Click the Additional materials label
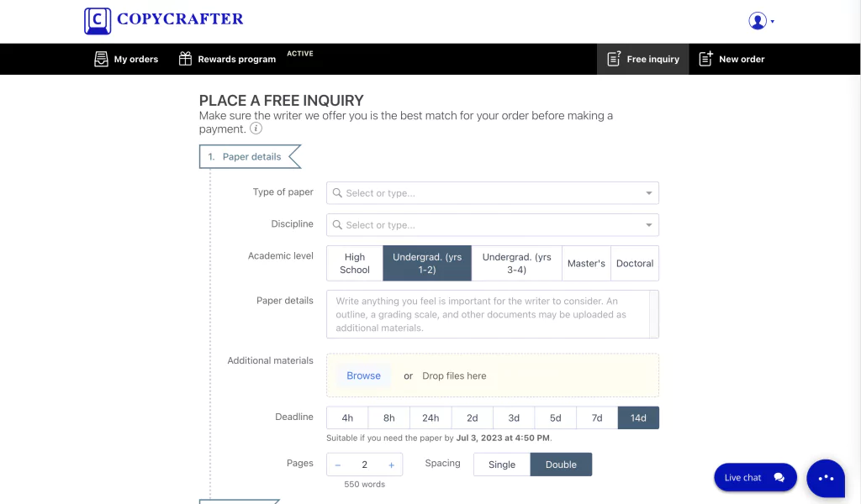 tap(270, 360)
